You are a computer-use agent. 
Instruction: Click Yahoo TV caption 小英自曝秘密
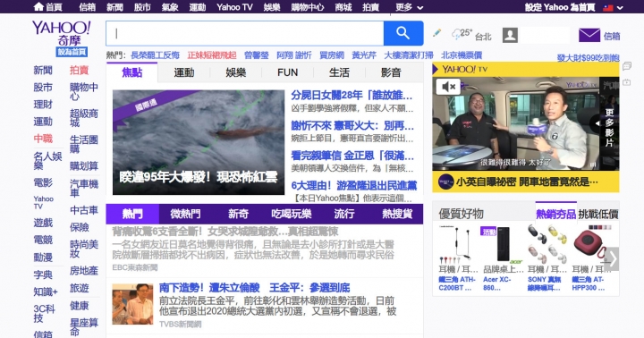click(527, 182)
